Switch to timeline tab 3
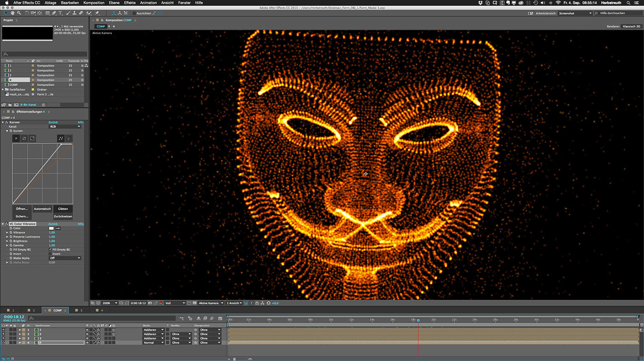Screen dimensions: 644x361 [x=79, y=310]
